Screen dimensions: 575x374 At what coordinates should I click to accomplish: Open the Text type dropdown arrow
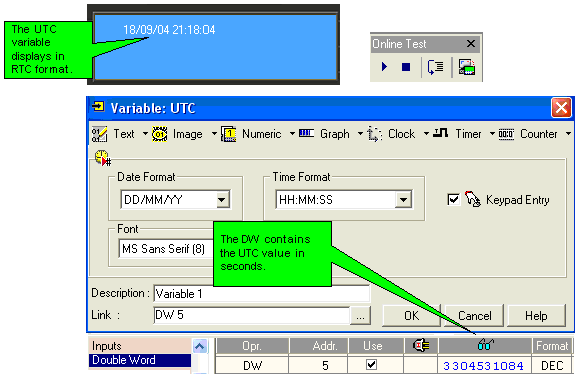145,133
